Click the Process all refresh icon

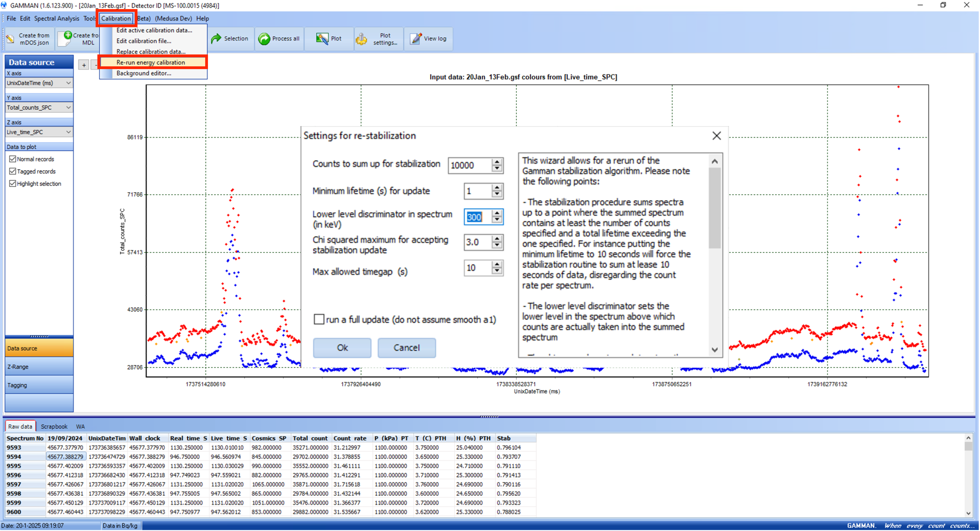pos(264,38)
